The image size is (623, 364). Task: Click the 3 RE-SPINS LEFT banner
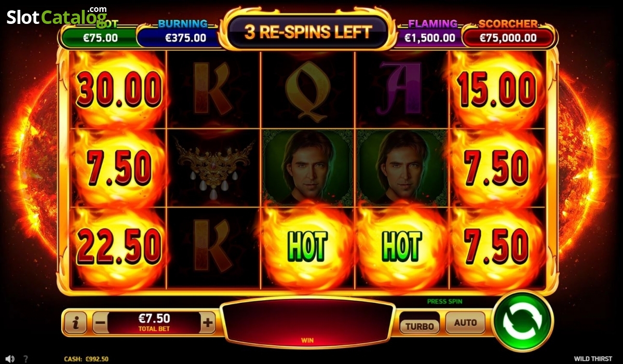[308, 32]
